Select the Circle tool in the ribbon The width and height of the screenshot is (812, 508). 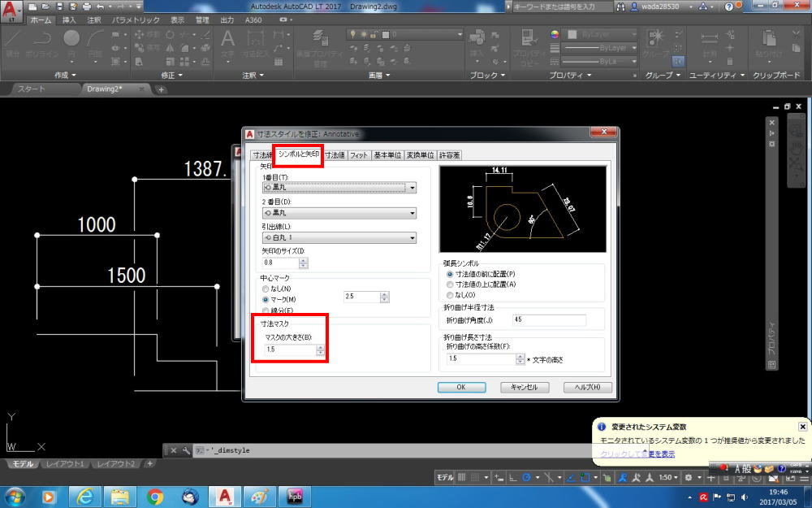(x=71, y=43)
